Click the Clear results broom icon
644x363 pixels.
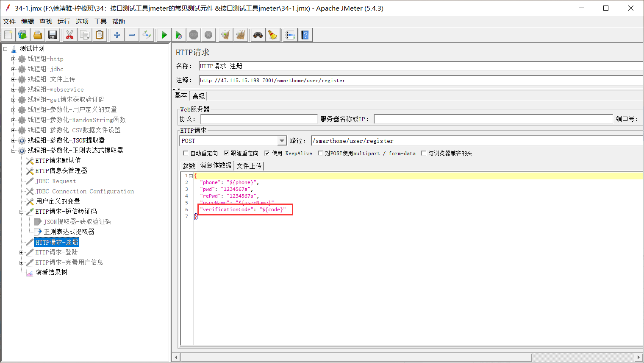point(226,35)
